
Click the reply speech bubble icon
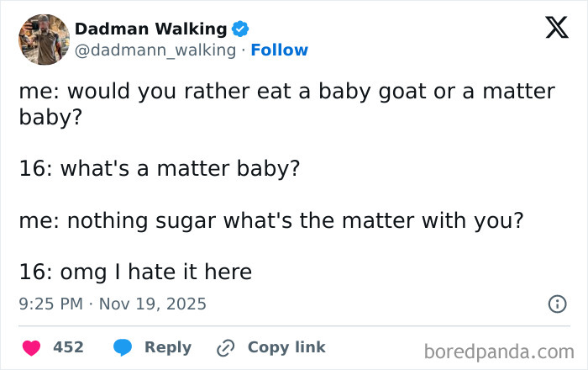coord(123,347)
